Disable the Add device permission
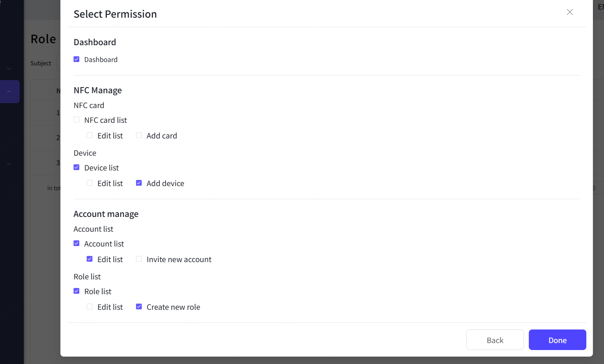Viewport: 604px width, 364px height. click(139, 183)
